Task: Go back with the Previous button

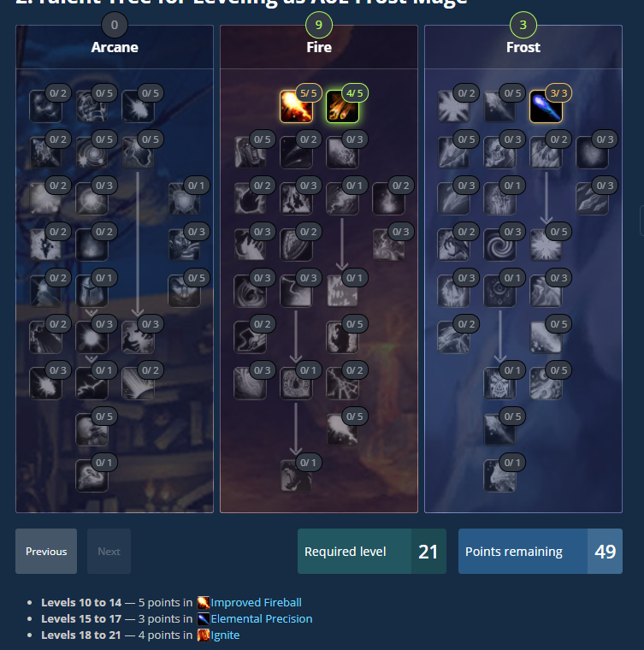Action: pos(46,552)
